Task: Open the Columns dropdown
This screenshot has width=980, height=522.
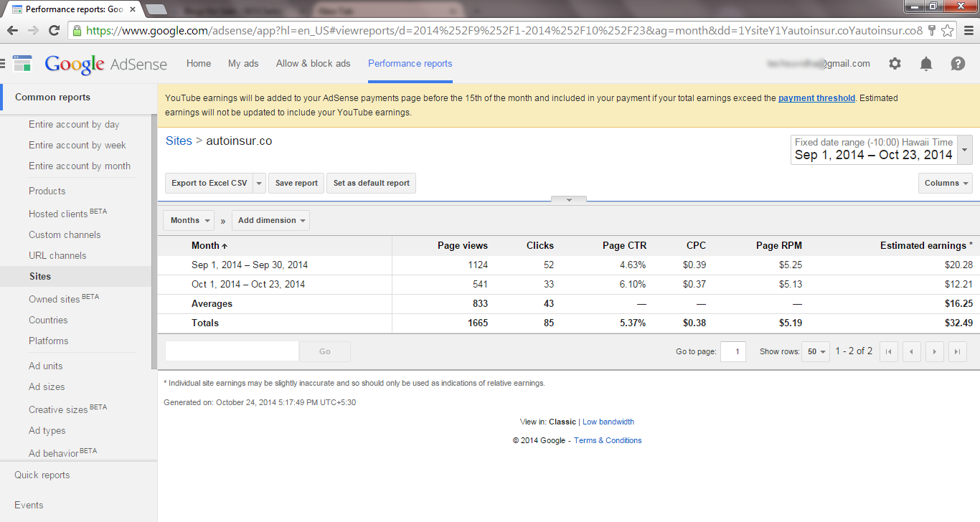Action: 946,183
